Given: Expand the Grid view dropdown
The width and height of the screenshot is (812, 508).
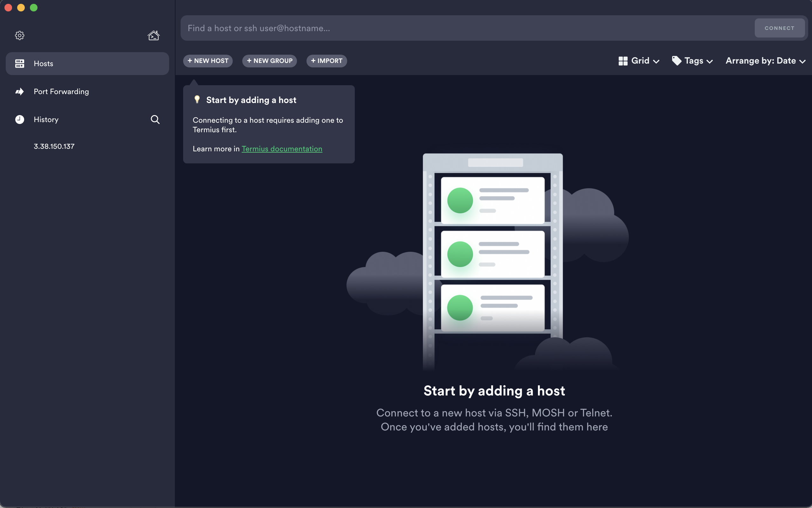Looking at the screenshot, I should coord(656,61).
